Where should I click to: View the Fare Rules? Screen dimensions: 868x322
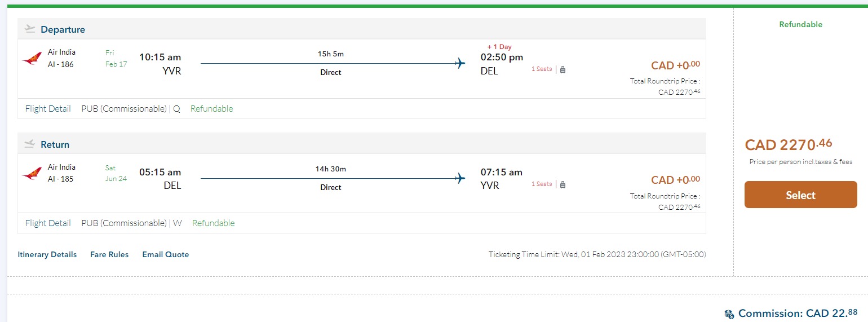pyautogui.click(x=109, y=254)
